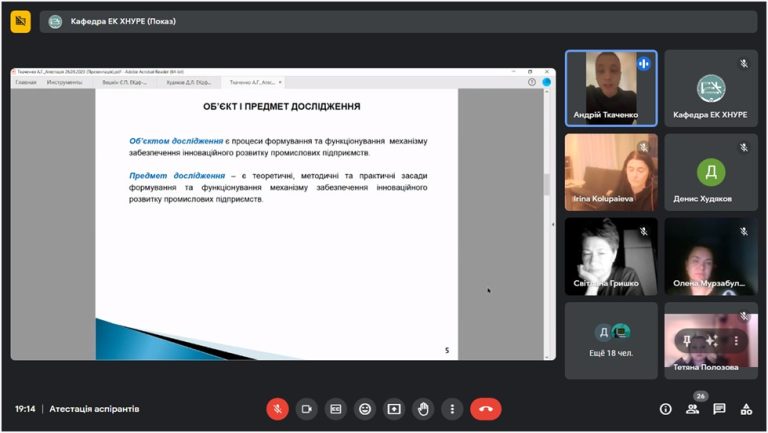Select Андрій Ткаченко video tile
Image resolution: width=768 pixels, height=433 pixels.
coord(611,88)
